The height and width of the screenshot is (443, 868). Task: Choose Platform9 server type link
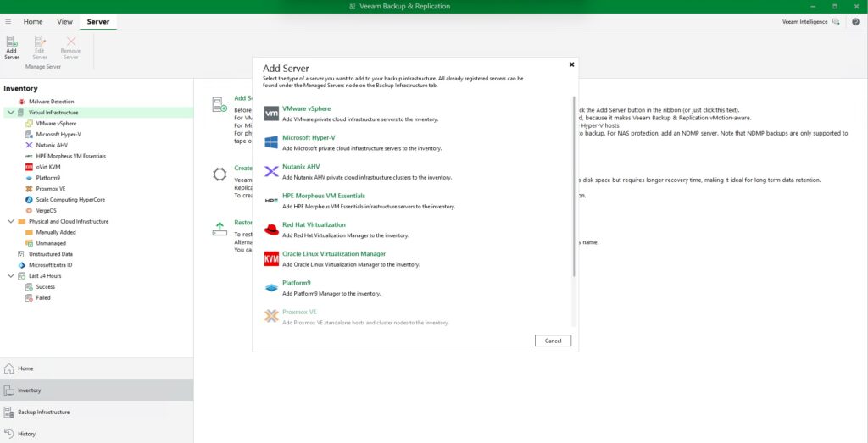coord(296,283)
